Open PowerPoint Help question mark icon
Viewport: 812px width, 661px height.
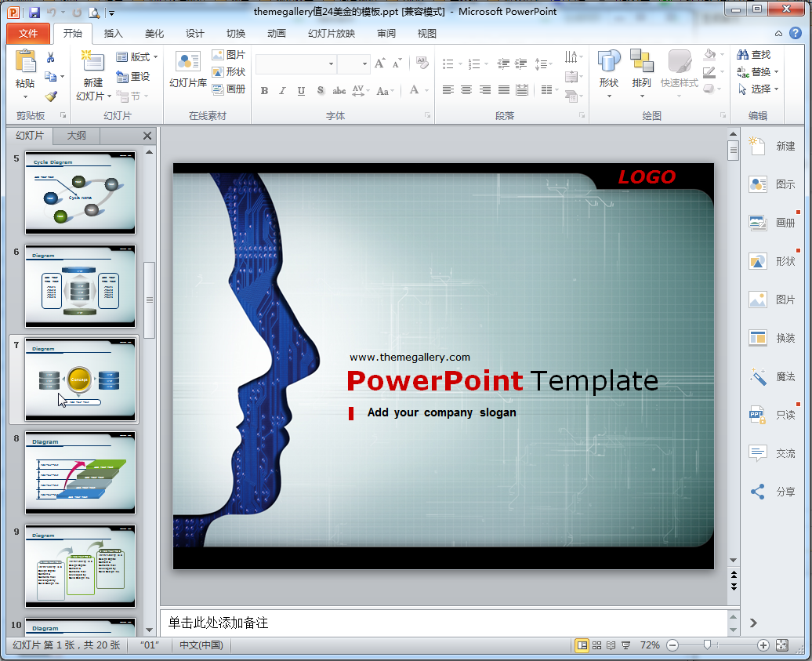(x=796, y=33)
